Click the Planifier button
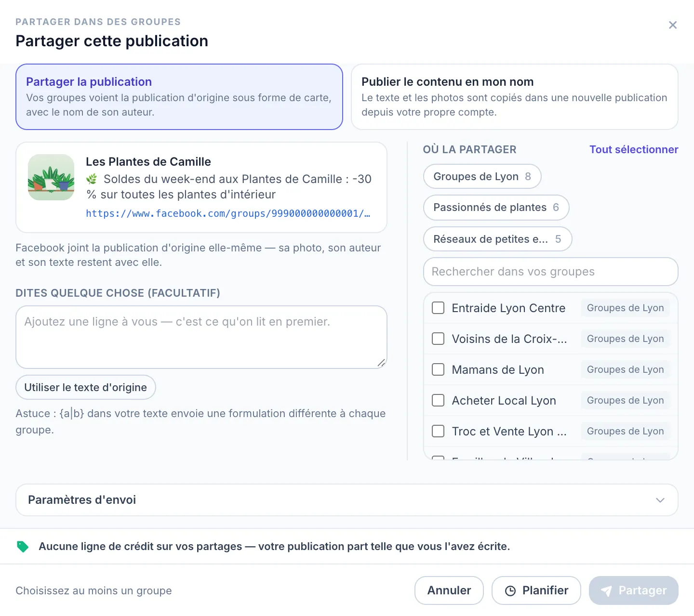Screen dimensions: 694x616 (x=536, y=590)
